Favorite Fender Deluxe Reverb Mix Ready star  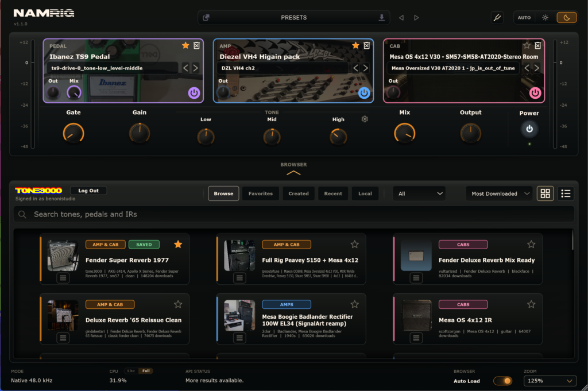coord(531,245)
